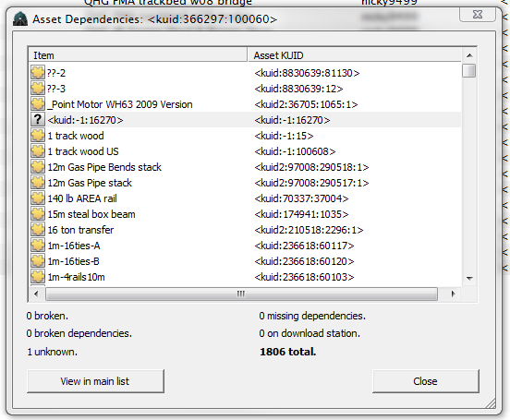Select the _Point Motor WH63 2009 Version row
The image size is (510, 420).
245,104
